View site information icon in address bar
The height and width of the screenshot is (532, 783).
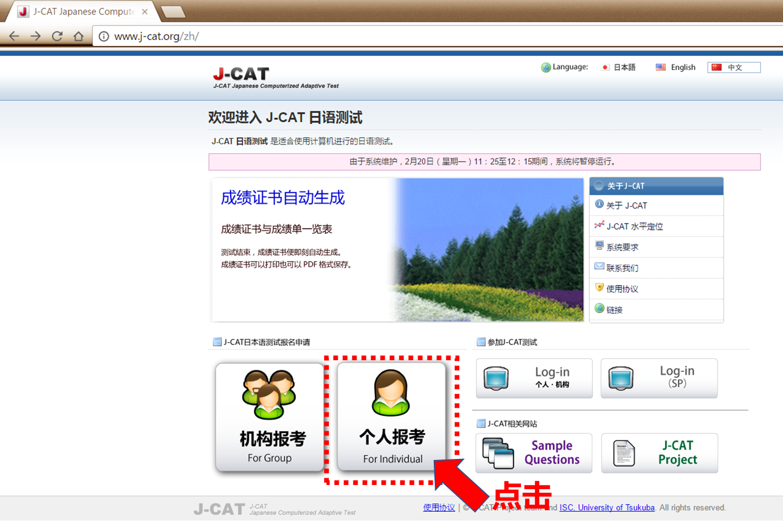click(104, 37)
